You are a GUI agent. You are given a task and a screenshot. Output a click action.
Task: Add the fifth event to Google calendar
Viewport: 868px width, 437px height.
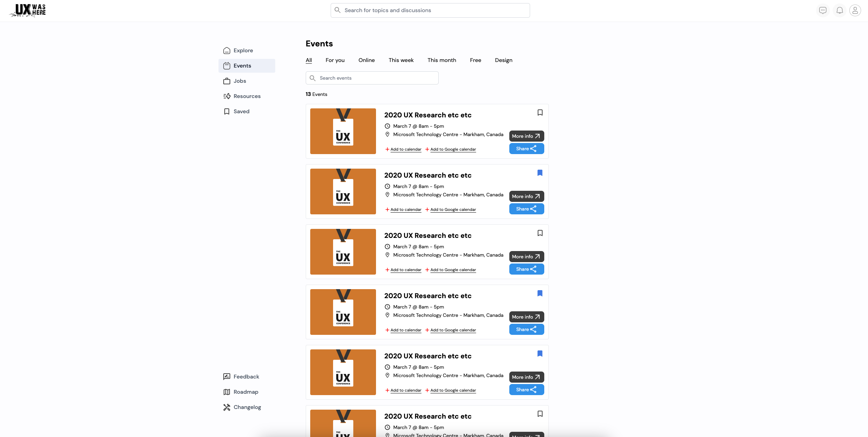coord(451,390)
